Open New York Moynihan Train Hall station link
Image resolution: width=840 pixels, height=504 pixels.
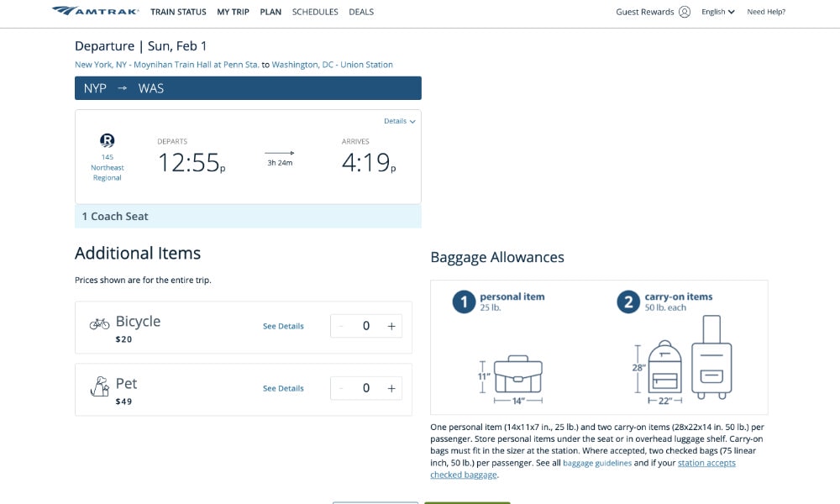coord(167,65)
